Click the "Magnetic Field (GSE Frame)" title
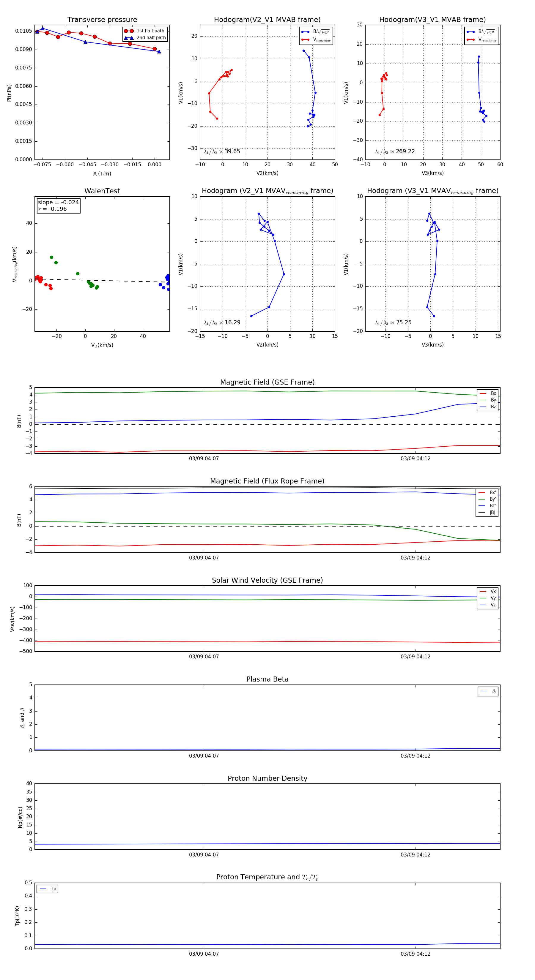535x980 pixels. point(267,382)
